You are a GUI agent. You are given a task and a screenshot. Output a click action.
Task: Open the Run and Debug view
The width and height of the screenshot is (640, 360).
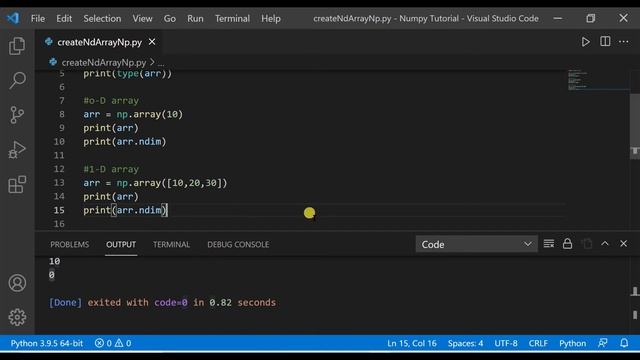[x=17, y=150]
